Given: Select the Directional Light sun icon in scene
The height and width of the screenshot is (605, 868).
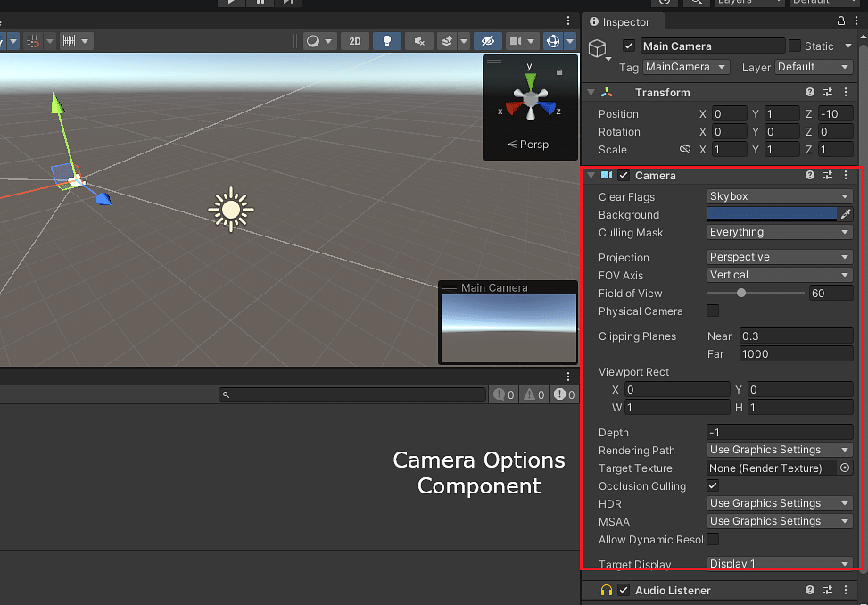Looking at the screenshot, I should pyautogui.click(x=231, y=209).
